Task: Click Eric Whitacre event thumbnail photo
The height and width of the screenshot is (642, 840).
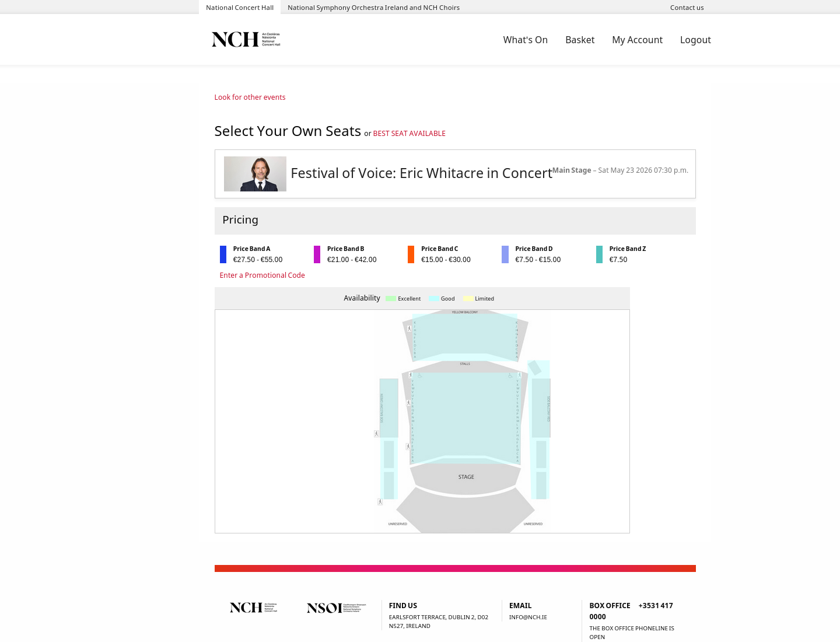Action: point(255,174)
